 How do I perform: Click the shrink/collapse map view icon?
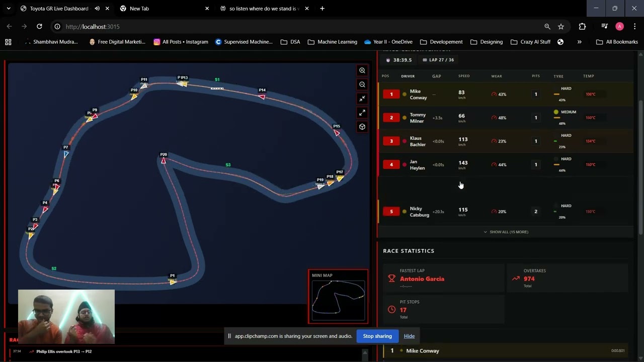tap(362, 99)
